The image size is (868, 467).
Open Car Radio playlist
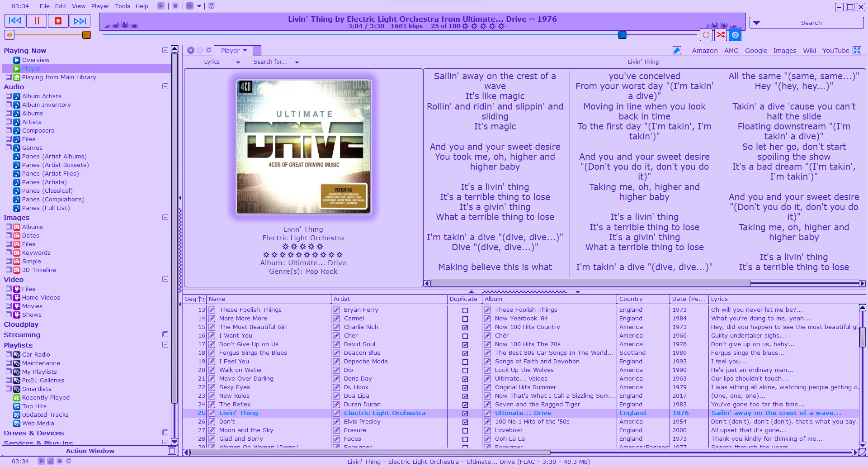click(36, 354)
